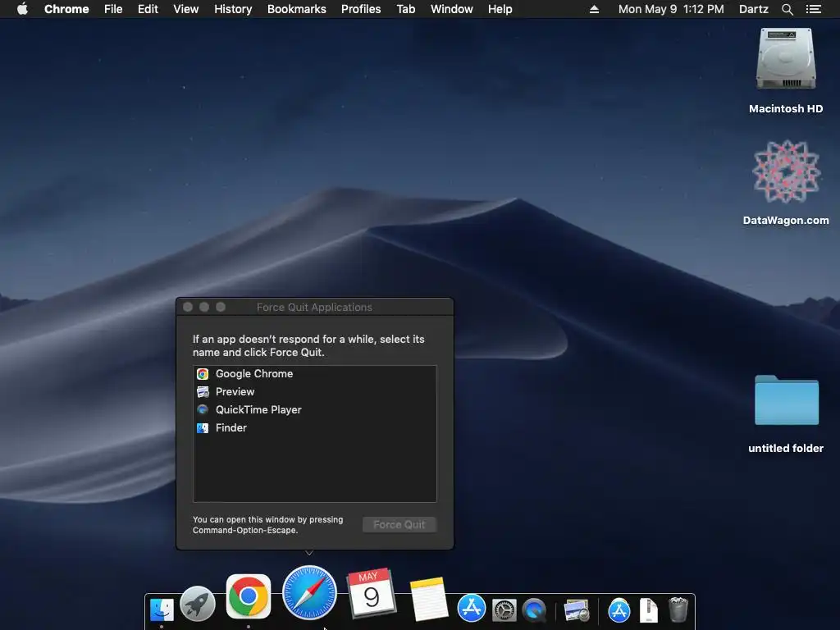The width and height of the screenshot is (840, 630).
Task: Select Google Chrome in Force Quit list
Action: pos(314,374)
